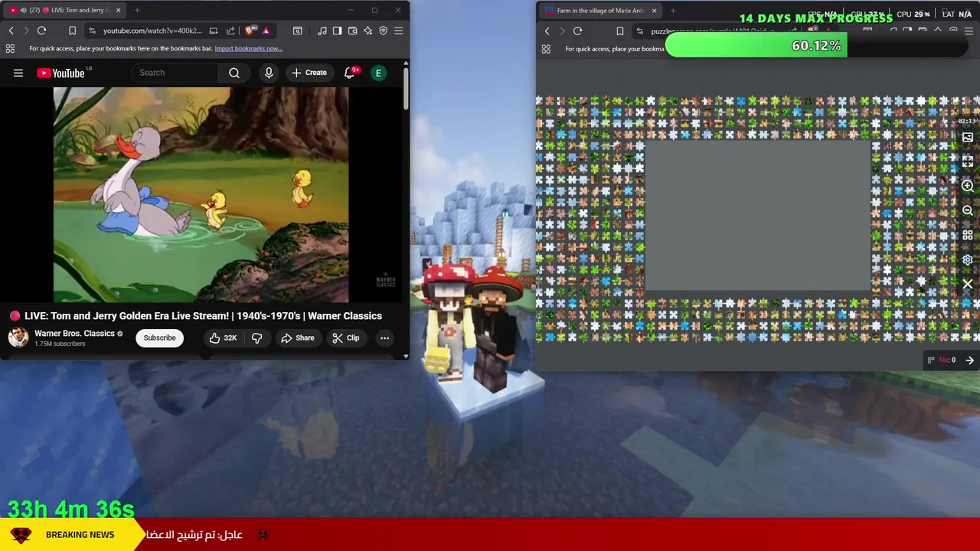980x551 pixels.
Task: Share this page from YouTube address bar
Action: point(230,31)
